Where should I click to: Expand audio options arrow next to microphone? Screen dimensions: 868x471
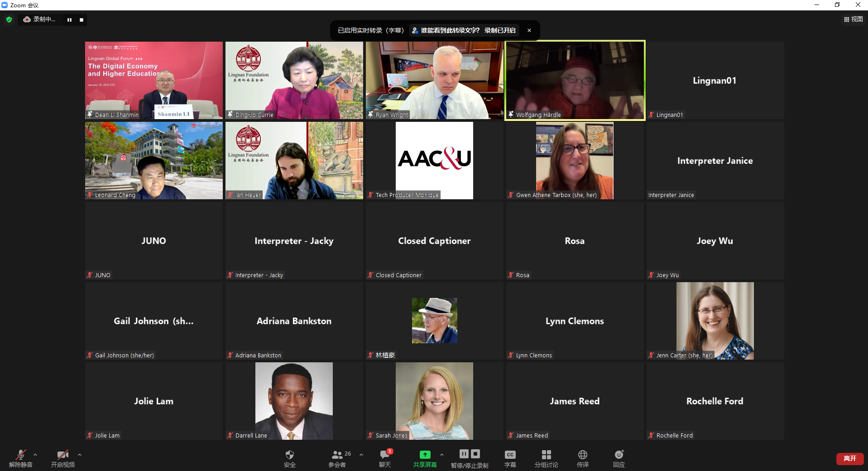coord(35,455)
